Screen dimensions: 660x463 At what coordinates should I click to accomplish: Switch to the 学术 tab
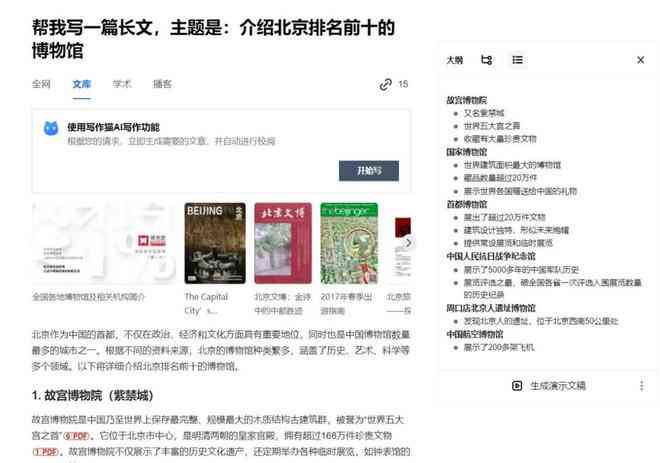(x=122, y=84)
